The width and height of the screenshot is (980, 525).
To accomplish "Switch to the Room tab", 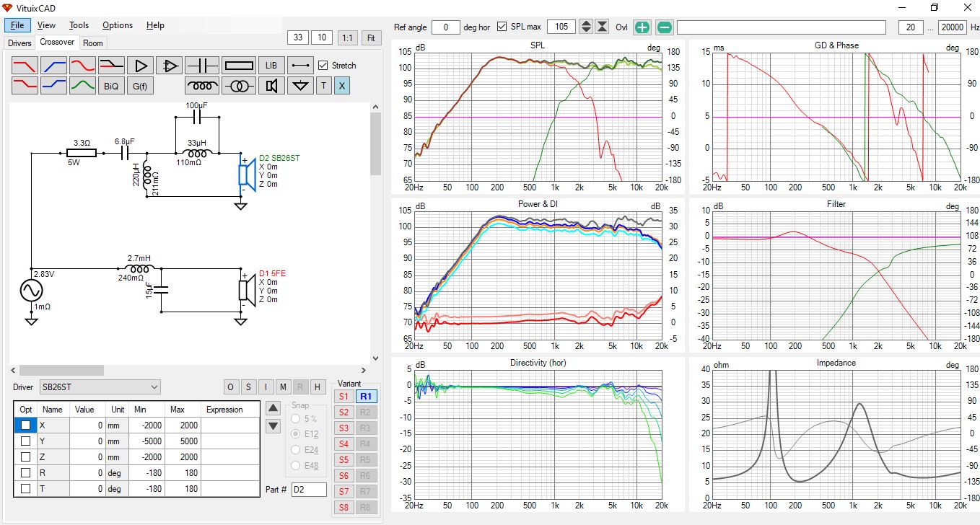I will tap(92, 43).
